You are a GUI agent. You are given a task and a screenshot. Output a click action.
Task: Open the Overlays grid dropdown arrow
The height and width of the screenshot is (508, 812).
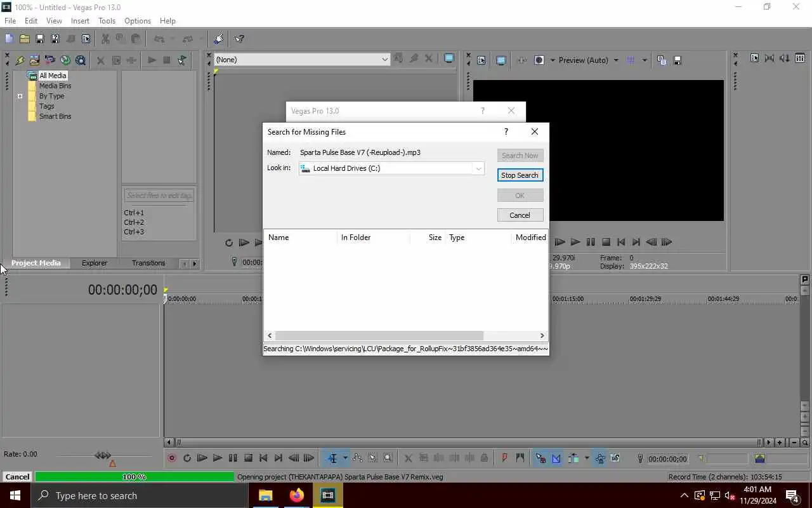[644, 60]
